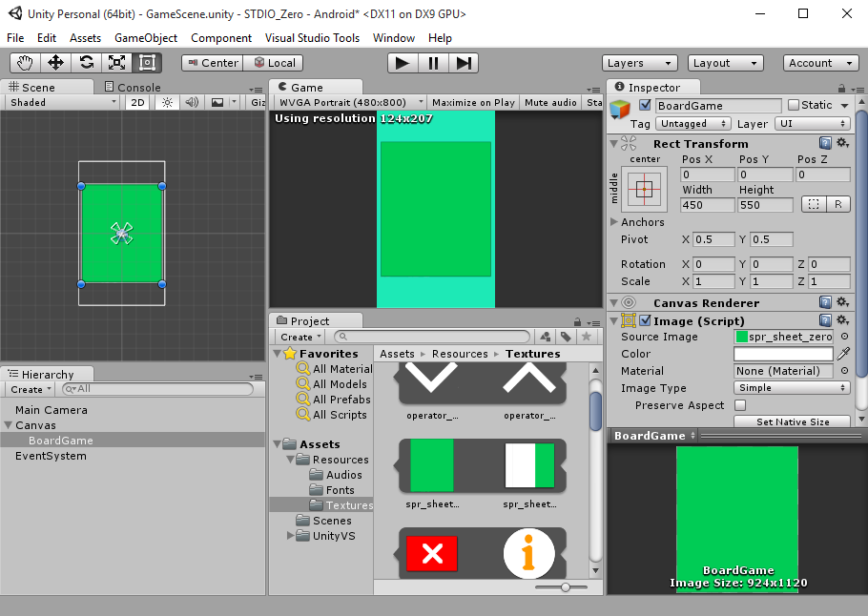Select the Rotate tool
The height and width of the screenshot is (616, 868).
(x=87, y=63)
